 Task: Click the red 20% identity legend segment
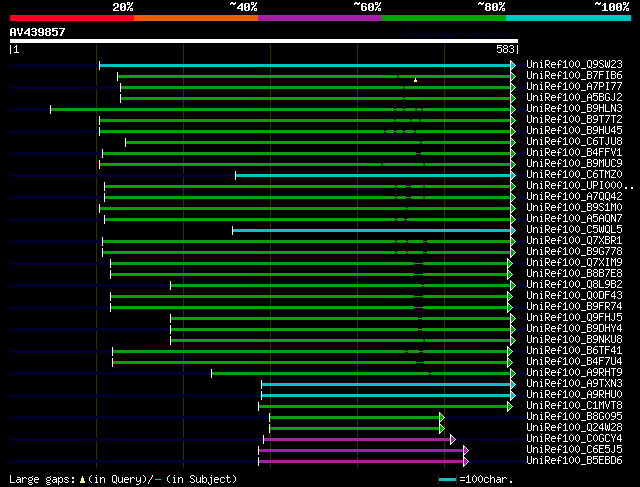pos(72,18)
